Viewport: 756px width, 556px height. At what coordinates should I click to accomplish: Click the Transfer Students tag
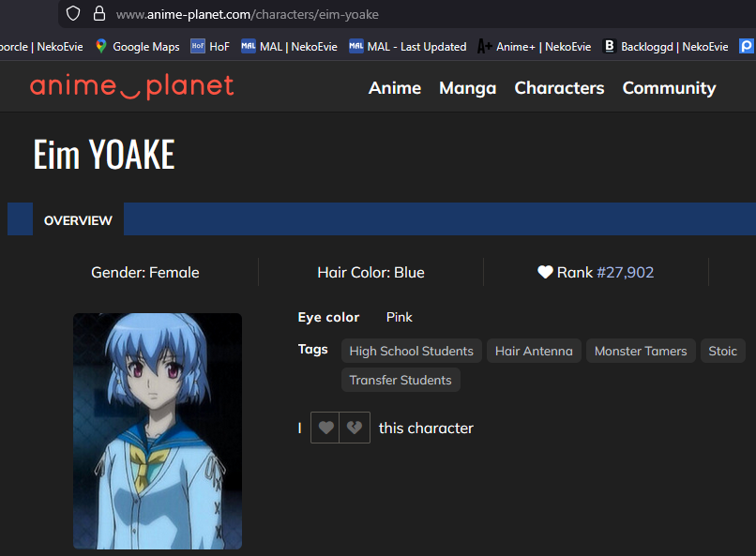point(401,380)
